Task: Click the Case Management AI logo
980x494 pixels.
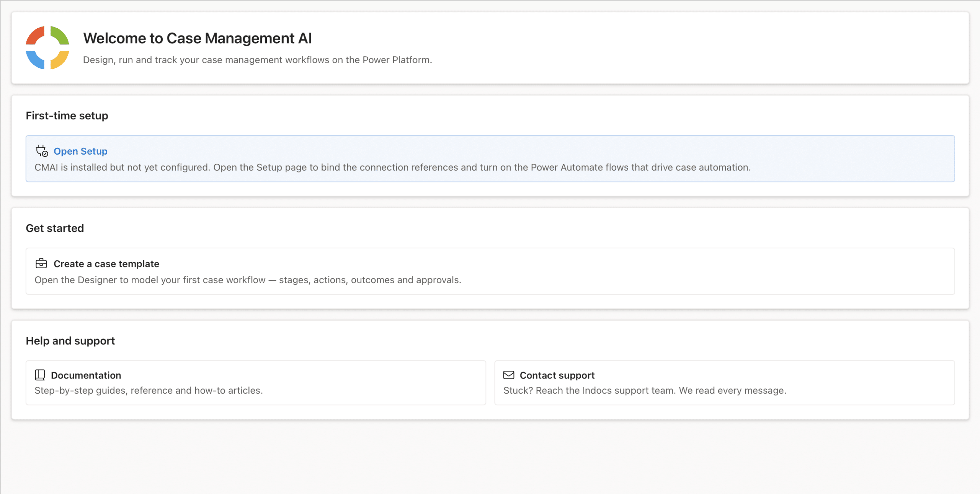Action: pyautogui.click(x=47, y=48)
